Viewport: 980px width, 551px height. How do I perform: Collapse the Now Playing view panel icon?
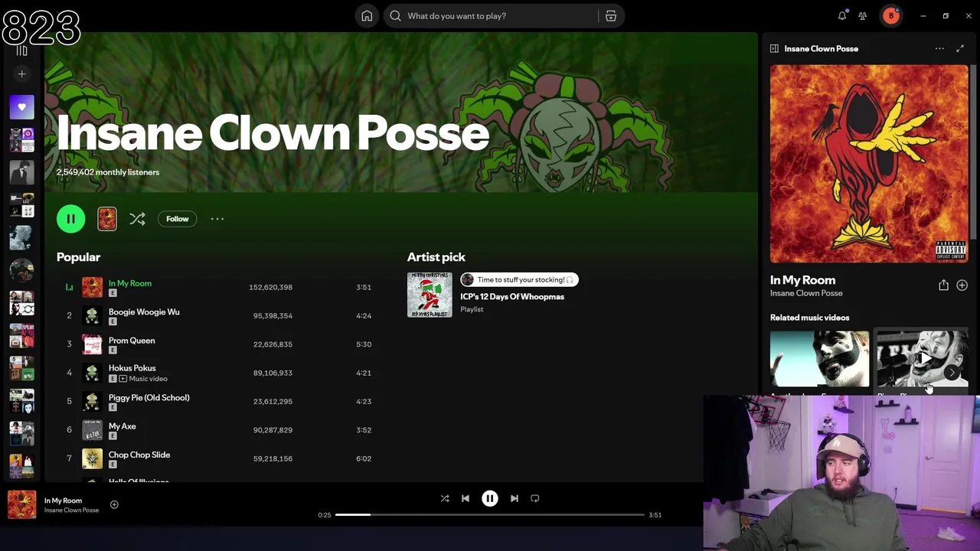tap(774, 48)
